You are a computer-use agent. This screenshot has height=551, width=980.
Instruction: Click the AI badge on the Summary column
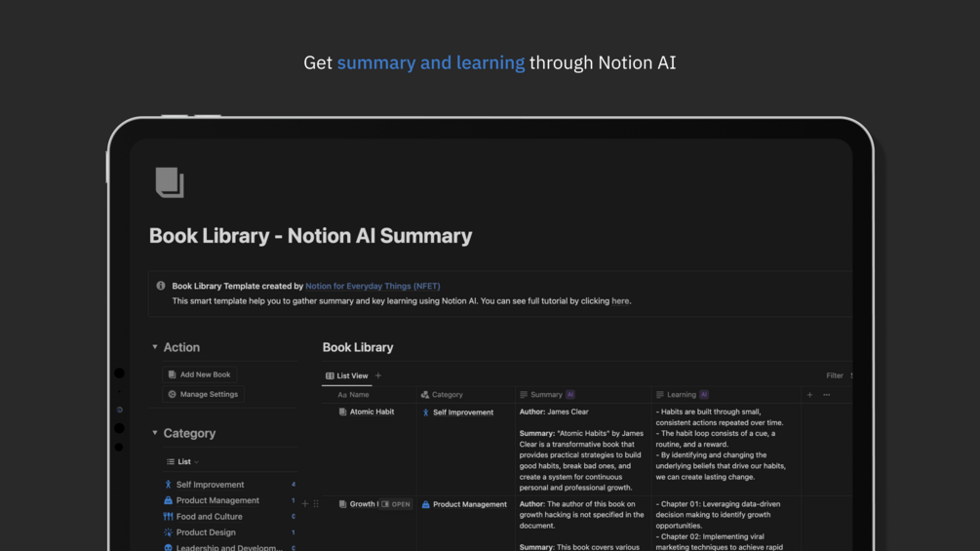tap(570, 395)
